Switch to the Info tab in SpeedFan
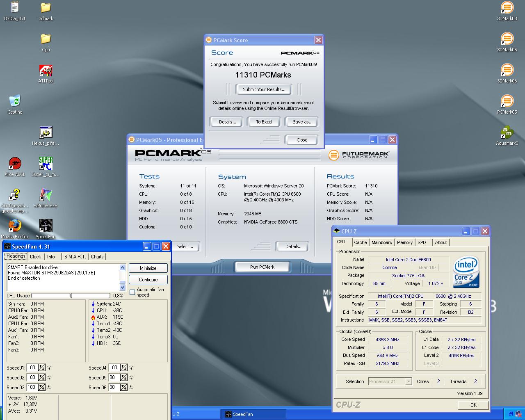This screenshot has height=420, width=525. (51, 257)
